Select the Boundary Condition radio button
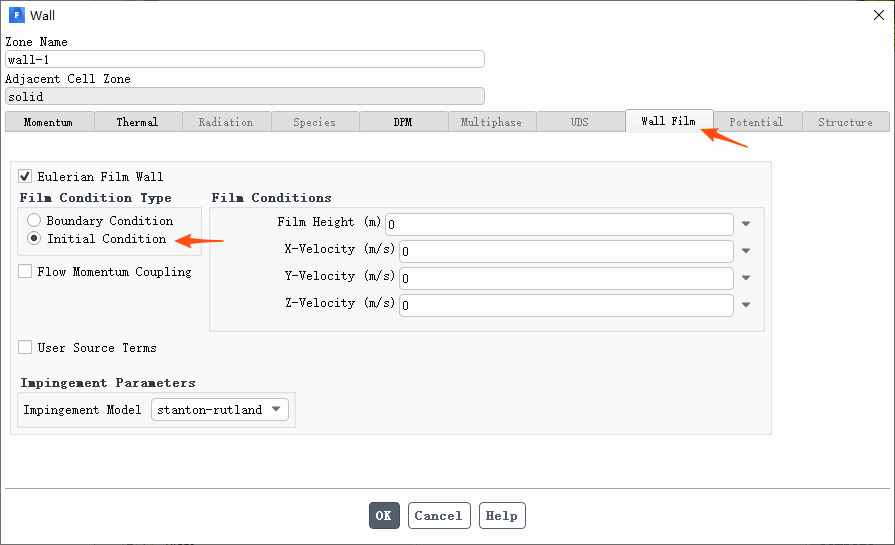The height and width of the screenshot is (545, 895). (x=34, y=220)
